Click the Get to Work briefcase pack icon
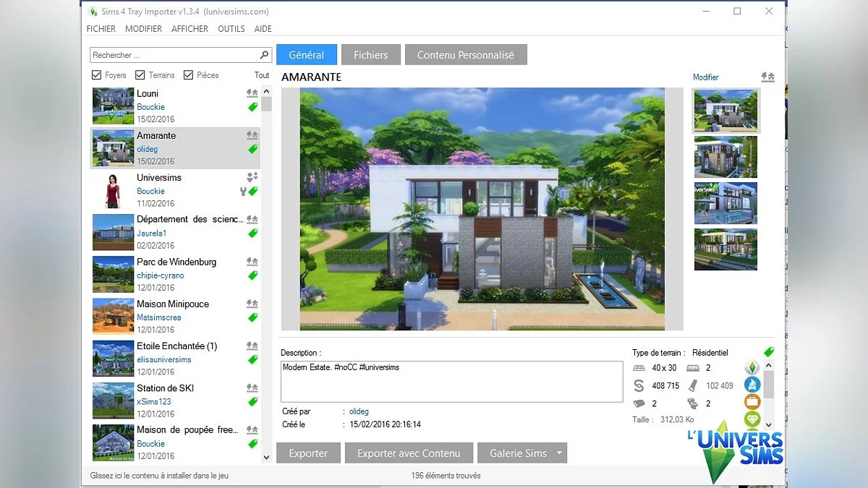868x488 pixels. click(751, 402)
